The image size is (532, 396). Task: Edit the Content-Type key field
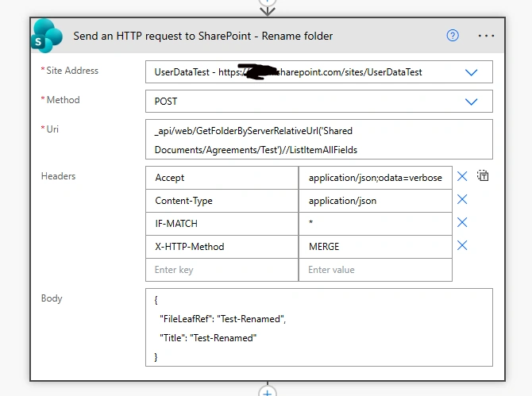pyautogui.click(x=222, y=201)
